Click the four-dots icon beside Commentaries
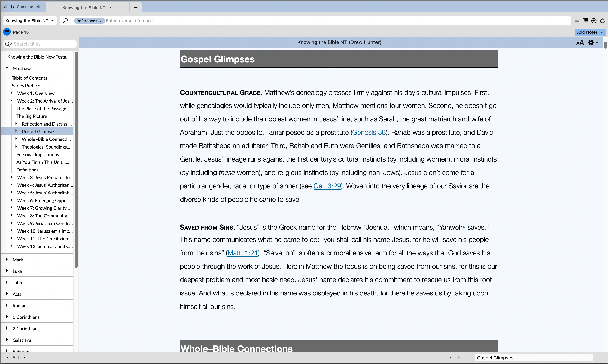Viewport: 608px width, 364px height. [12, 7]
